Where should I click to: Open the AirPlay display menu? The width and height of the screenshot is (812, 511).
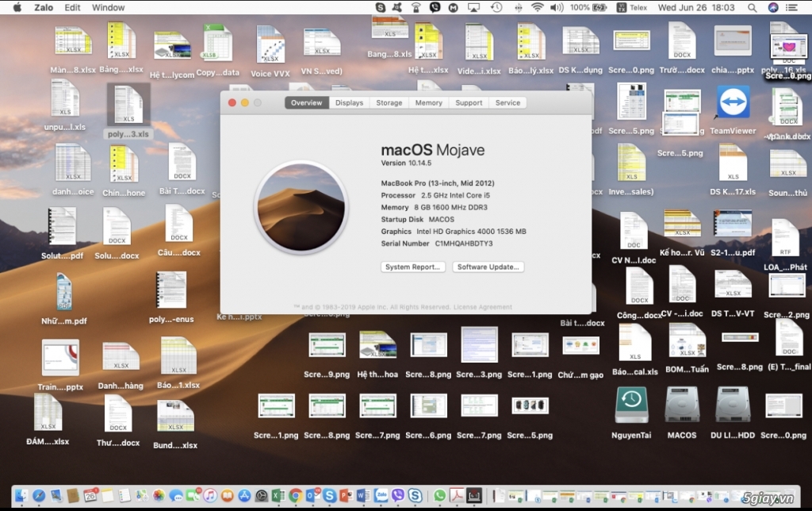473,7
